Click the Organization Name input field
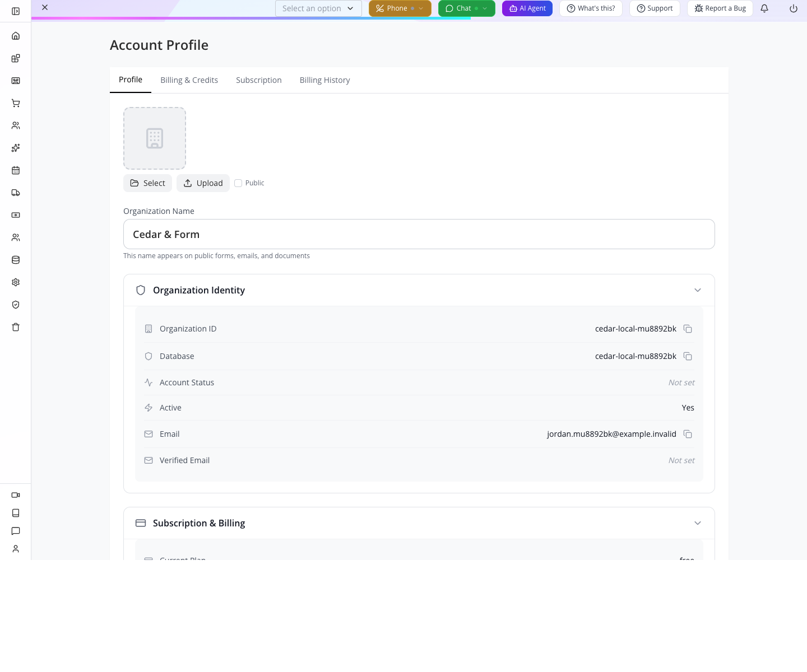The width and height of the screenshot is (807, 672). pos(419,234)
